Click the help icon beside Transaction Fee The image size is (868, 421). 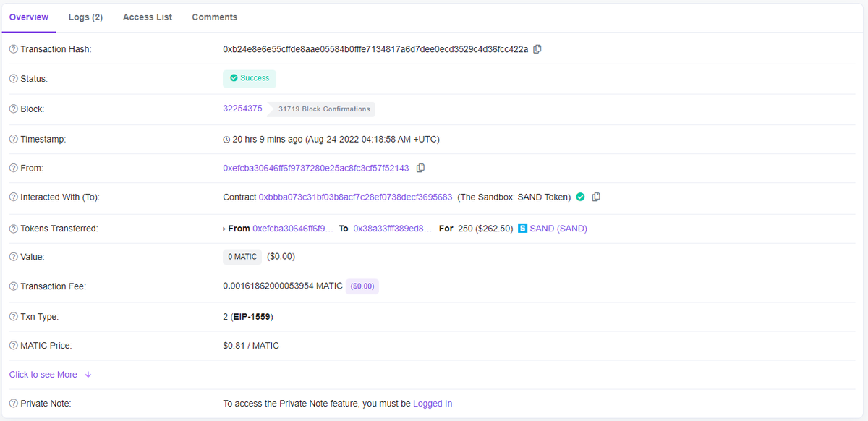(x=13, y=286)
